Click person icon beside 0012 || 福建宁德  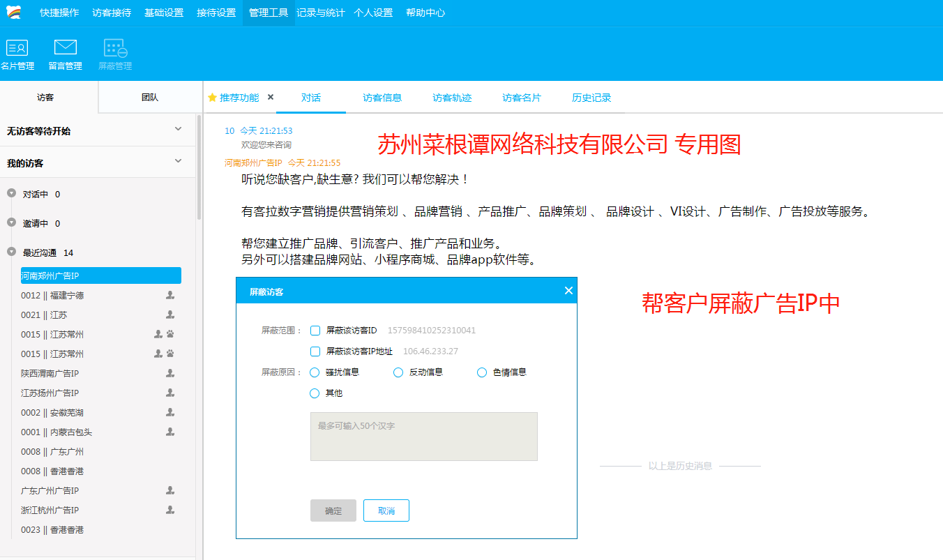170,295
